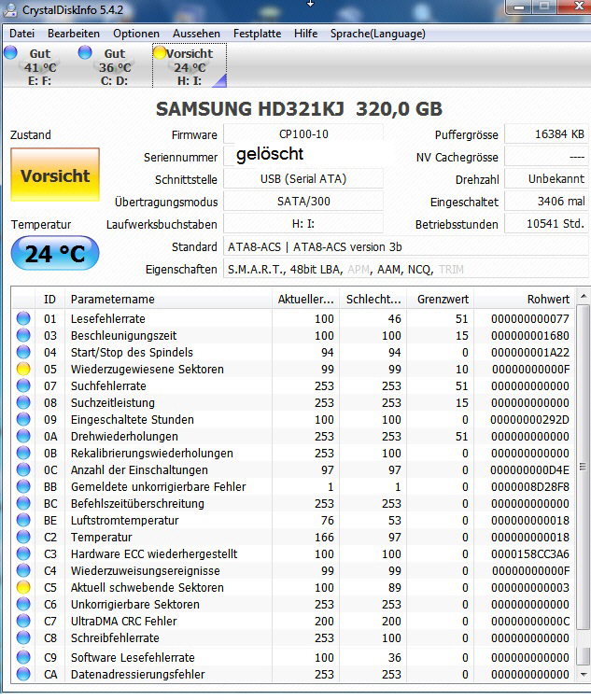Click the Schnittstelle field USB (Serial ATA)
Viewport: 591px width, 700px height.
click(x=303, y=178)
